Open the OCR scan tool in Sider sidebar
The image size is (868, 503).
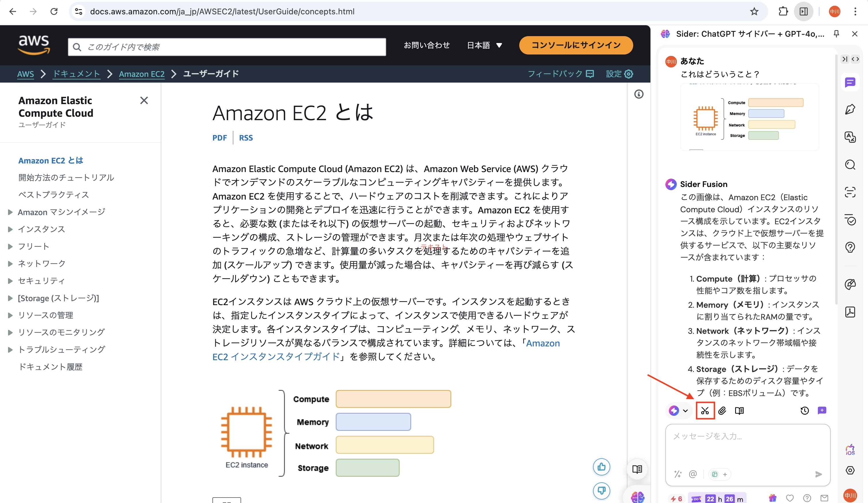(x=850, y=192)
